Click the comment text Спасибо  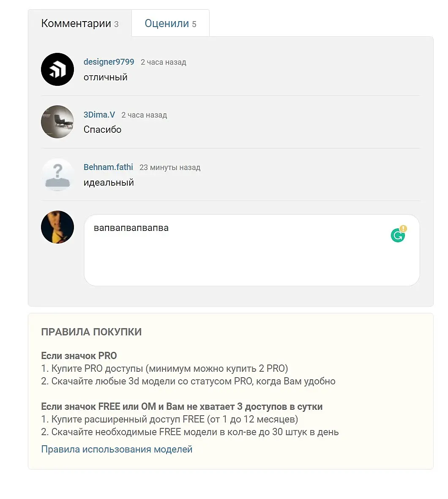coord(102,130)
